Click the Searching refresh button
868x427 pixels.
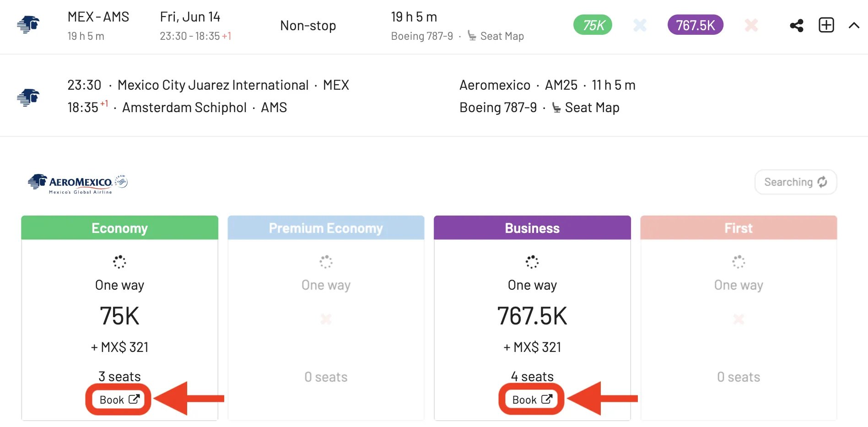pyautogui.click(x=796, y=182)
